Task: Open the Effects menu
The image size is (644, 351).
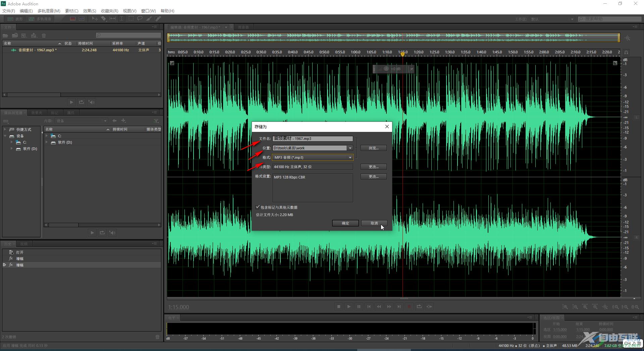Action: coord(90,11)
